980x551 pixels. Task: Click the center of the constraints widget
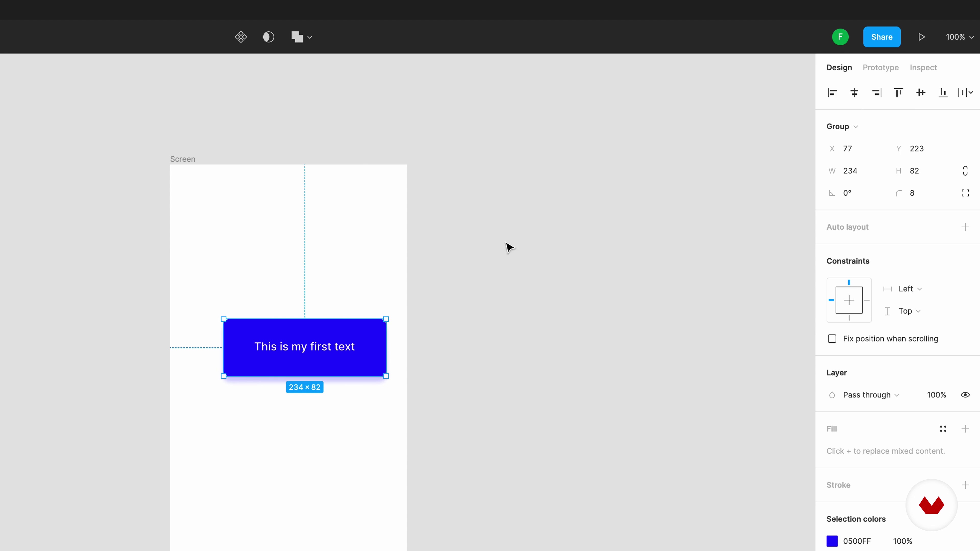pyautogui.click(x=849, y=300)
